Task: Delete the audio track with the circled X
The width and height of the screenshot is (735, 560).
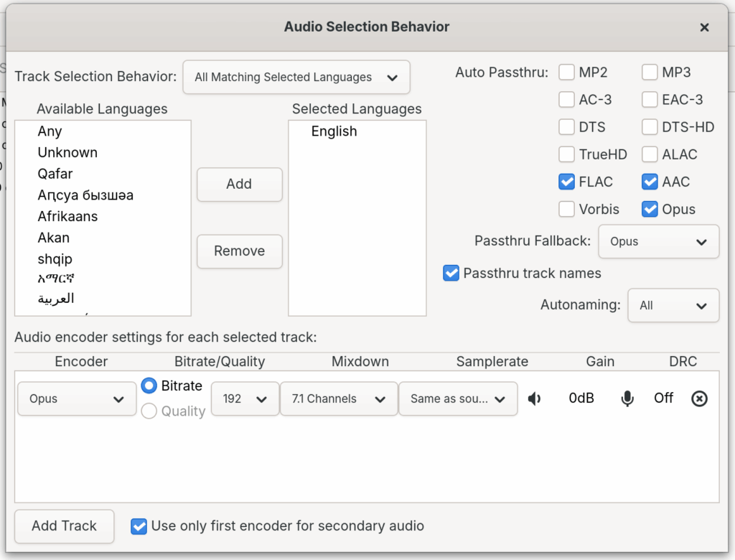Action: [700, 398]
